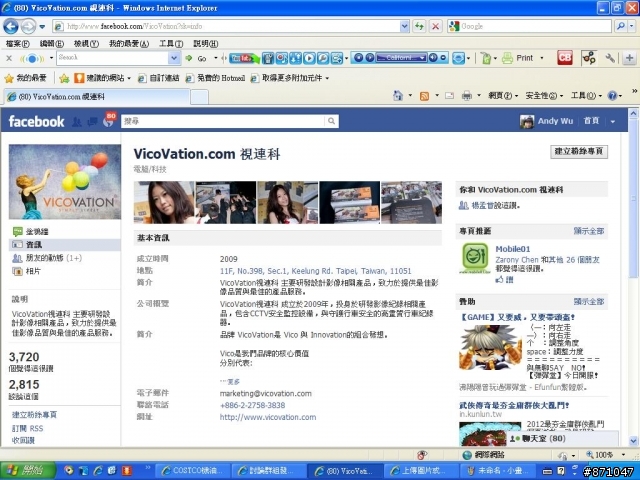Click the add-to-favorites star icon
640x480 pixels.
click(x=64, y=78)
